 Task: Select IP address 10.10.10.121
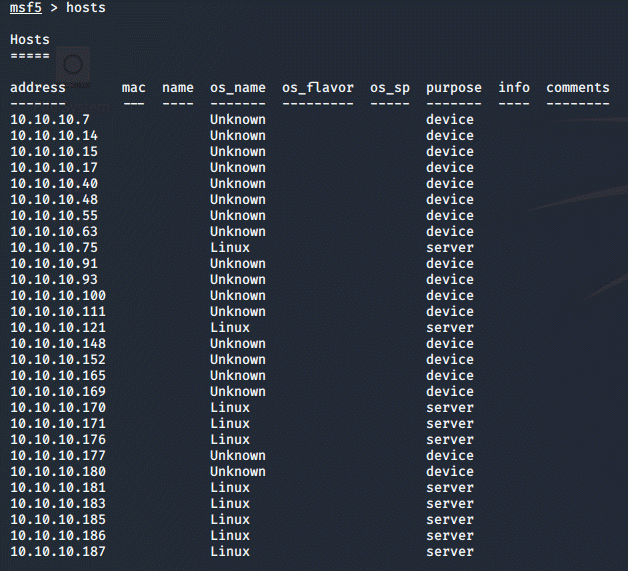point(58,328)
